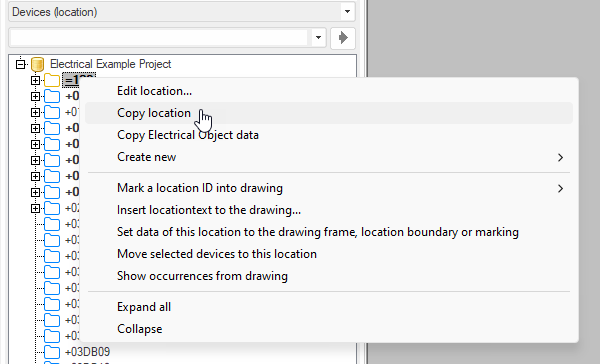Select the +03DB09 tree item
600x364 pixels.
pos(88,352)
